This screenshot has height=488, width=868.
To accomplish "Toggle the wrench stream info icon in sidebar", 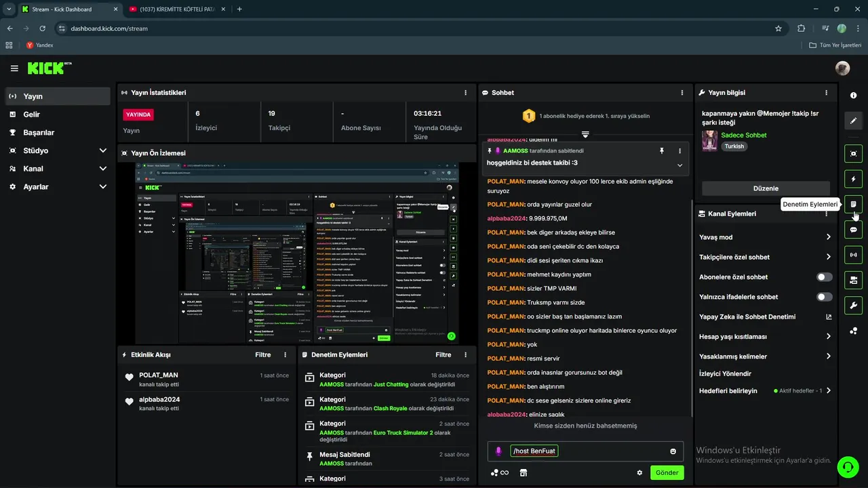I will pos(853,305).
